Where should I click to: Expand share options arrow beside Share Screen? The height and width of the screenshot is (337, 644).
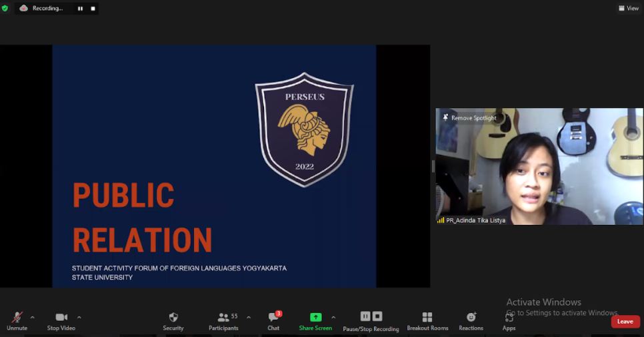(333, 318)
